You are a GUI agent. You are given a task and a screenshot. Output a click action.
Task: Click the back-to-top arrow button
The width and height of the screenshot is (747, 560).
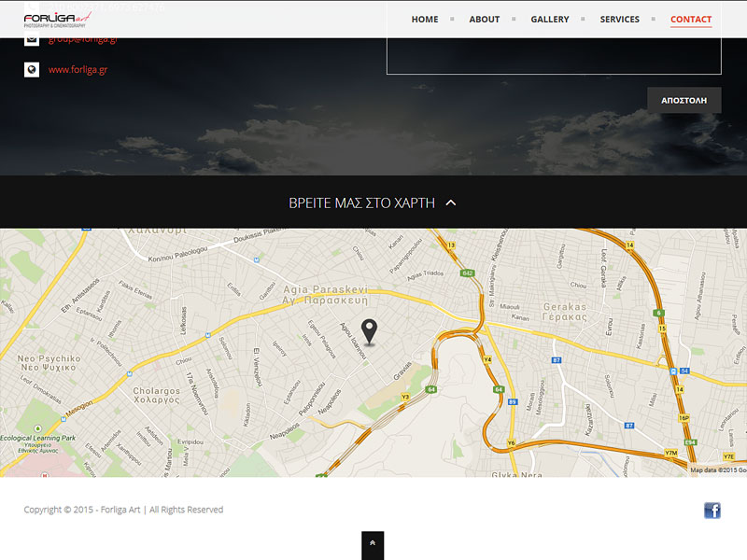point(373,545)
